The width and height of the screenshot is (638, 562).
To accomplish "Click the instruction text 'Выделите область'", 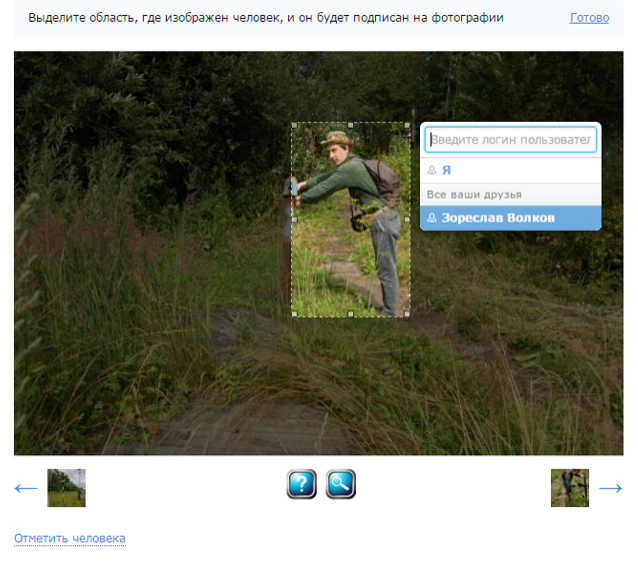I will (x=83, y=18).
